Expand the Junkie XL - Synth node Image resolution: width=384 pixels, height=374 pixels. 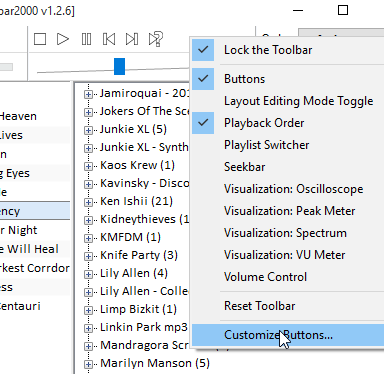[88, 148]
